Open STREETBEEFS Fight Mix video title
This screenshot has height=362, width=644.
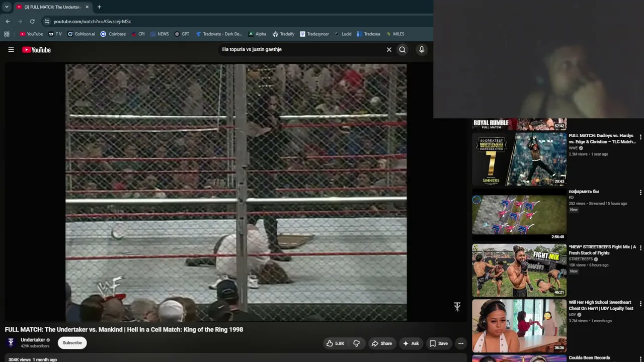click(x=602, y=250)
